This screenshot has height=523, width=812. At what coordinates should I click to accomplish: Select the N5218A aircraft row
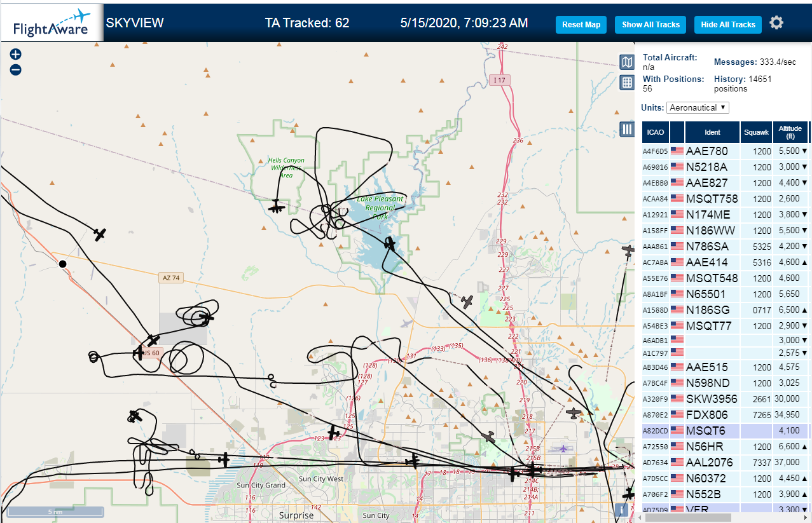pyautogui.click(x=726, y=167)
